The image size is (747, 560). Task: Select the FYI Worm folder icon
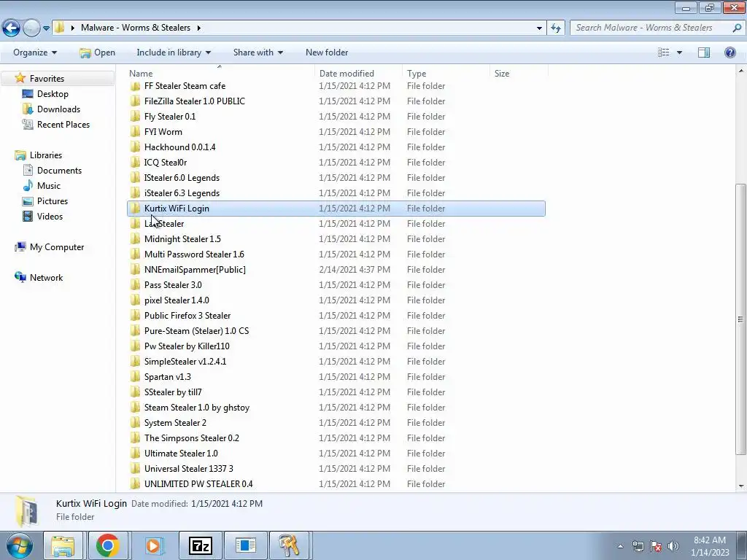pyautogui.click(x=135, y=132)
